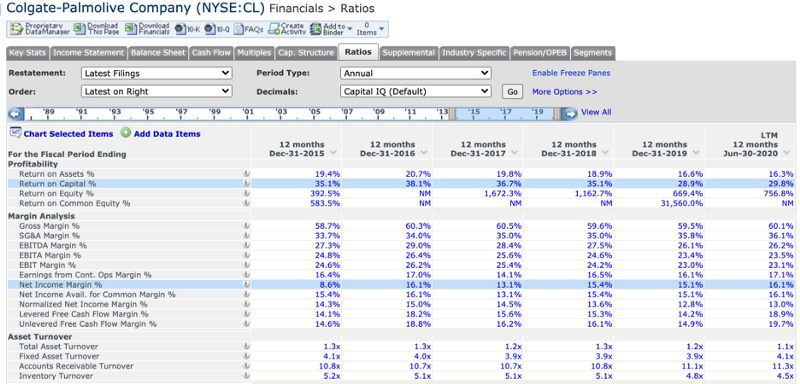Switch to Multiples tab
Screen dimensions: 800x384
(x=254, y=53)
